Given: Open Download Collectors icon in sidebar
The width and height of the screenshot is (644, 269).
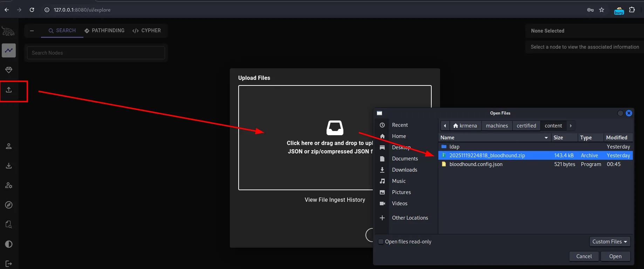Looking at the screenshot, I should point(9,166).
